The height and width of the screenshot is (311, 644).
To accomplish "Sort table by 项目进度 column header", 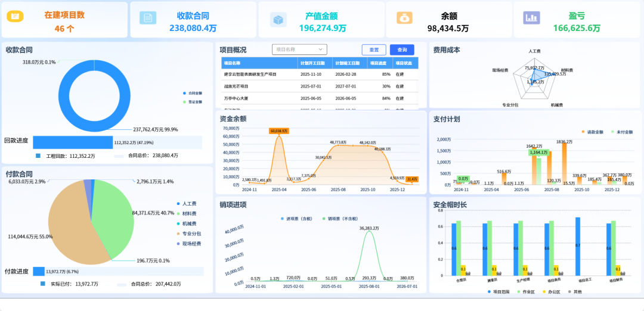I will [378, 63].
